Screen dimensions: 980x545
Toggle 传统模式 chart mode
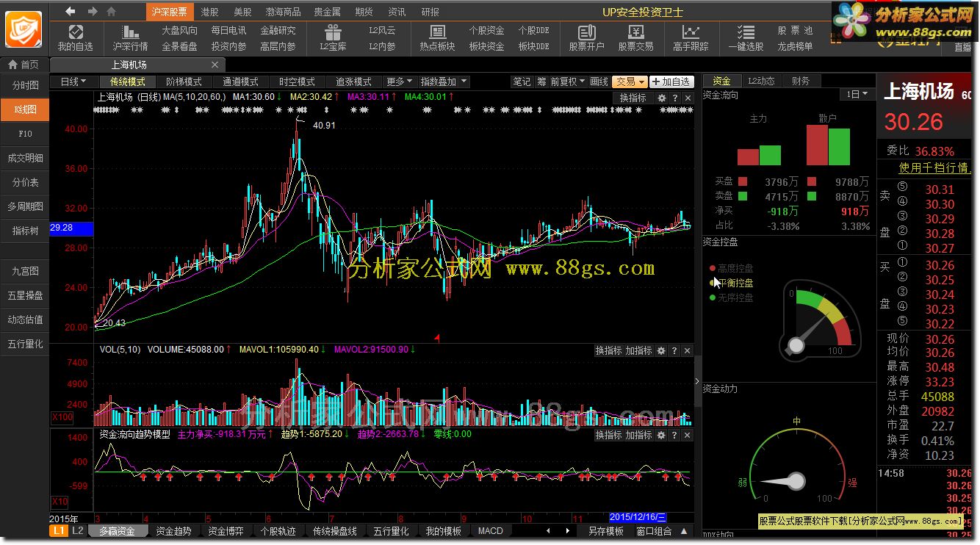(x=128, y=82)
